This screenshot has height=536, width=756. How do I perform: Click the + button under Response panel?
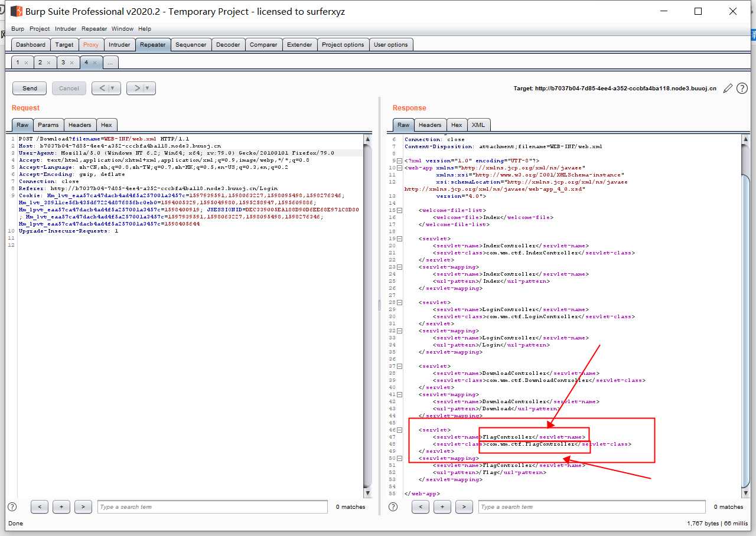(442, 506)
